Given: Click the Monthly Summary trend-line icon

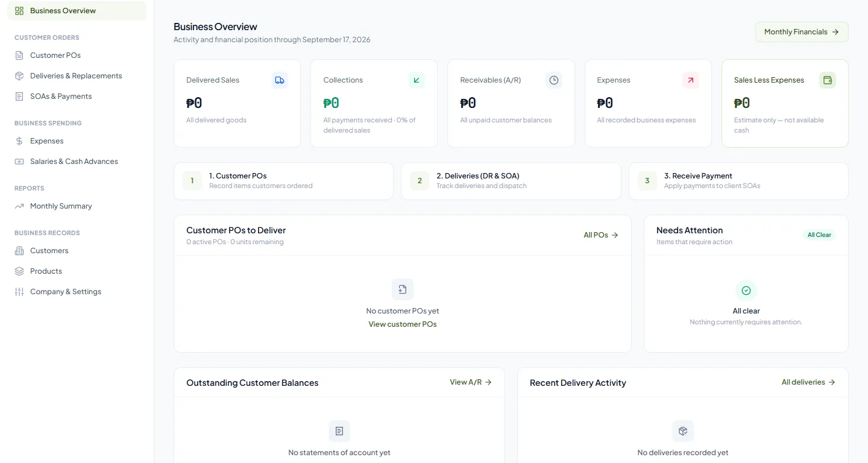Looking at the screenshot, I should (19, 206).
